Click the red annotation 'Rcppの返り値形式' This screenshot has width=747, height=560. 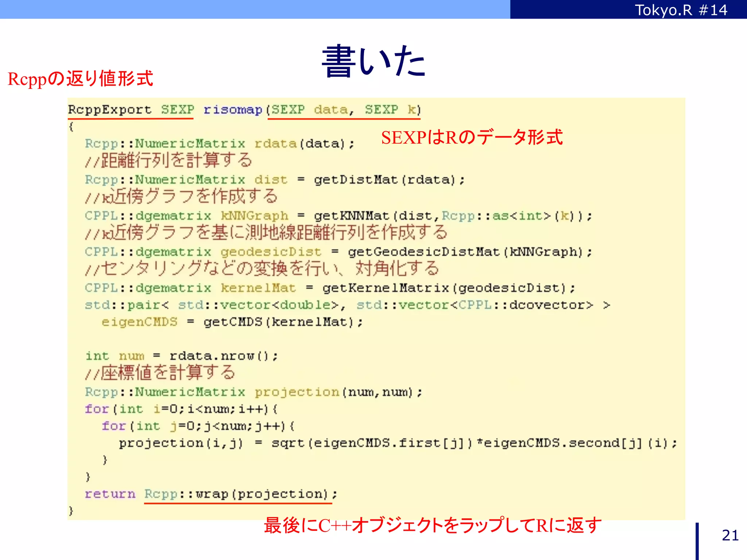point(80,79)
